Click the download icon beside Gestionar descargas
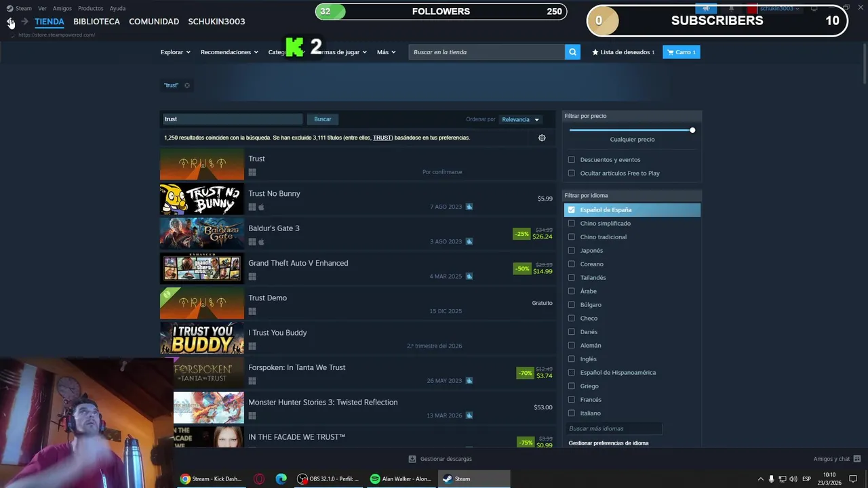Viewport: 868px width, 488px height. coord(412,459)
